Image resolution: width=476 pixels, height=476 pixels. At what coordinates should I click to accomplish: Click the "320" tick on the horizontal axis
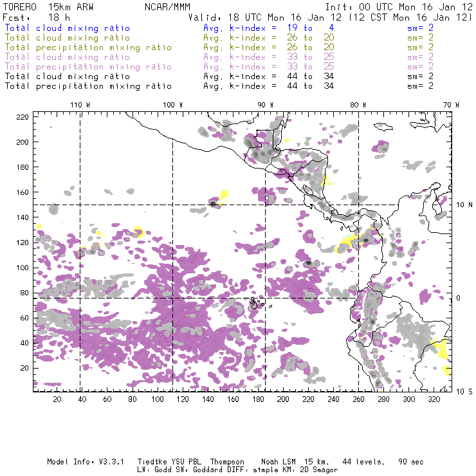pos(434,399)
